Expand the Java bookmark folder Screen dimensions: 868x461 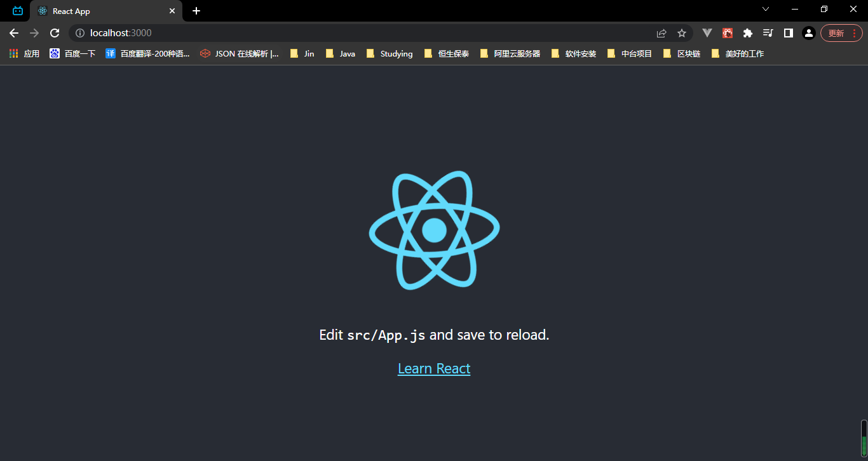pyautogui.click(x=340, y=54)
